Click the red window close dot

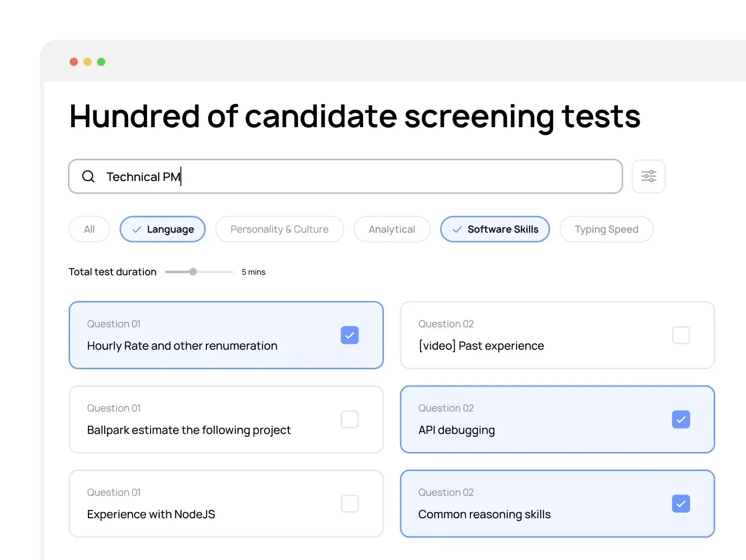[x=74, y=62]
